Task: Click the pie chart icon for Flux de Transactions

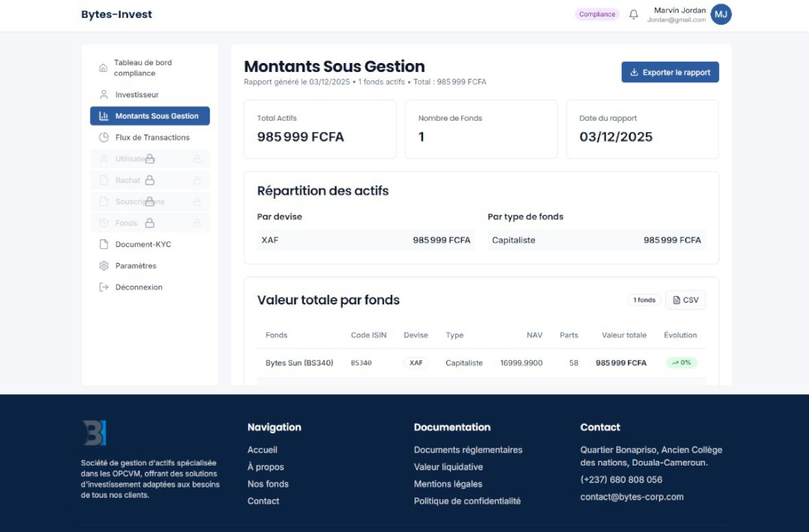Action: coord(104,137)
